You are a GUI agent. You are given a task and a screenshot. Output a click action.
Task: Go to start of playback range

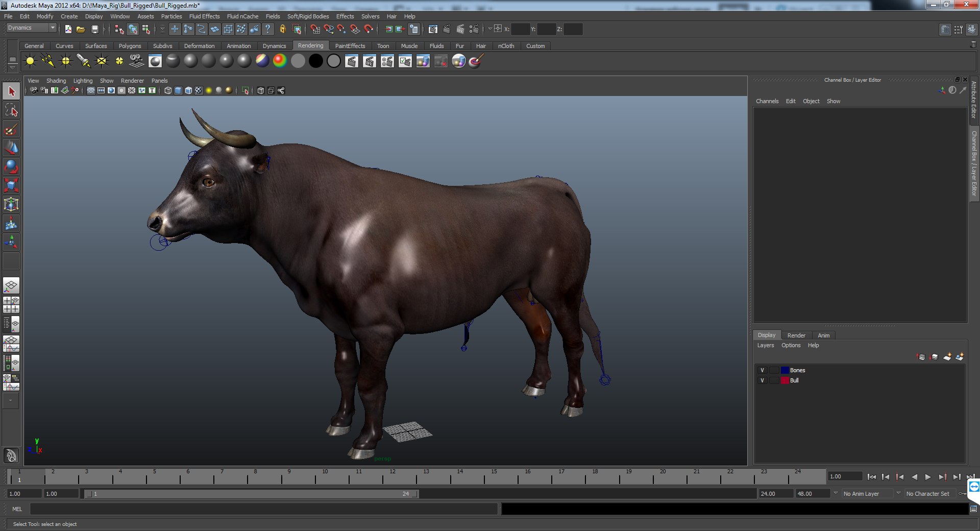pos(872,477)
